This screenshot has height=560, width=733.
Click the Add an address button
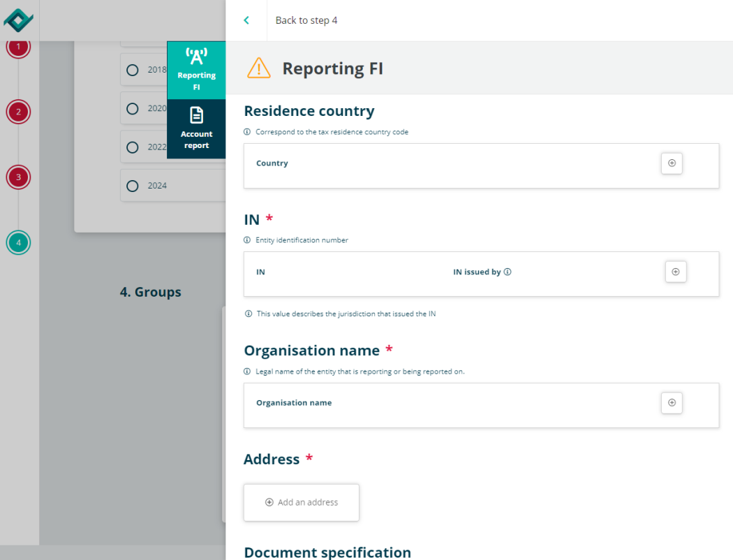click(302, 503)
